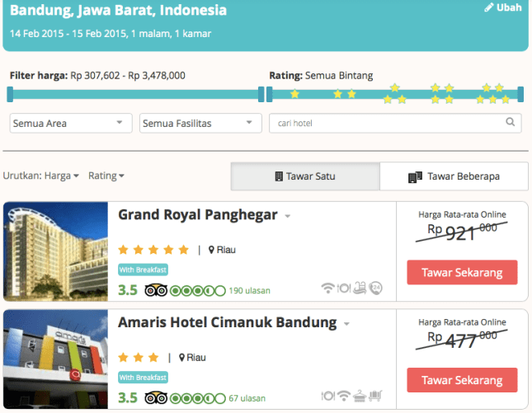Image resolution: width=532 pixels, height=413 pixels.
Task: Click the With Breakfast badge for Grand Royal Panghegar
Action: click(x=143, y=270)
